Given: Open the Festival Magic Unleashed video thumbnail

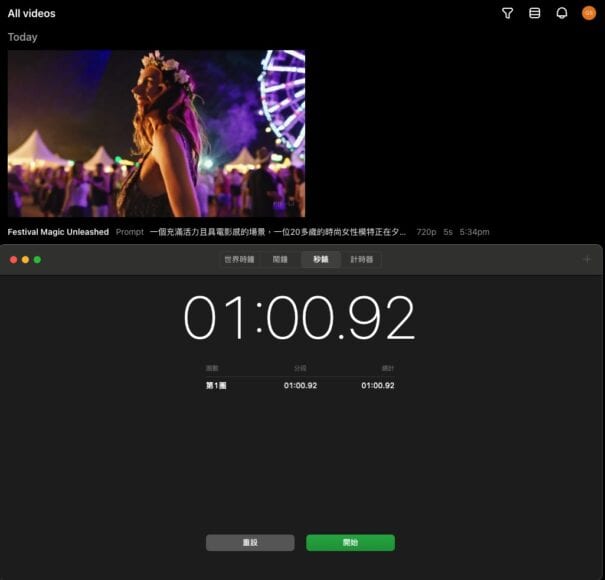Looking at the screenshot, I should pyautogui.click(x=156, y=133).
